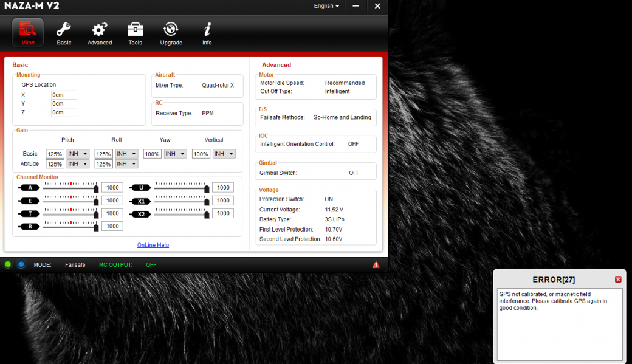Click channel U slider handle
The height and width of the screenshot is (364, 632).
pyautogui.click(x=207, y=189)
